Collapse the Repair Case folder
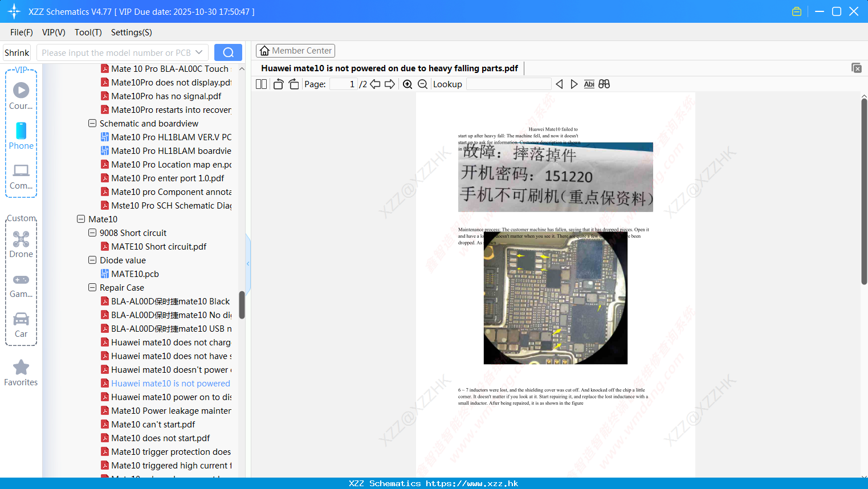The height and width of the screenshot is (489, 868). (92, 287)
